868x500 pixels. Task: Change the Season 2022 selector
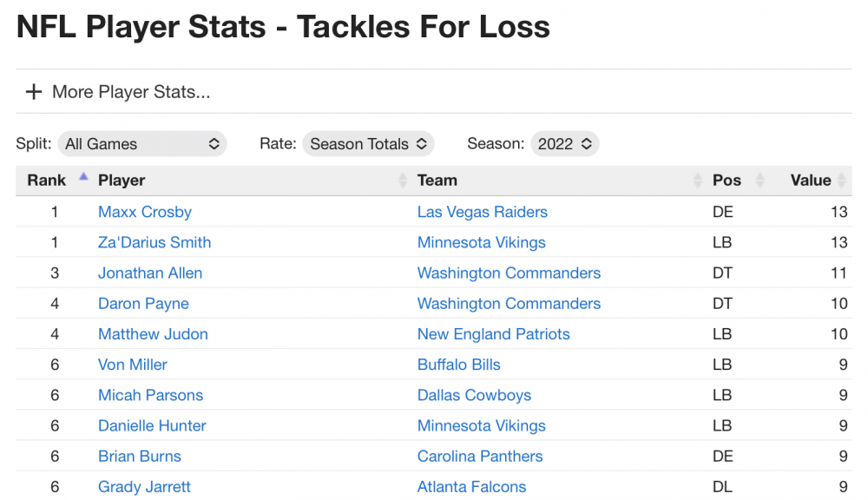564,144
